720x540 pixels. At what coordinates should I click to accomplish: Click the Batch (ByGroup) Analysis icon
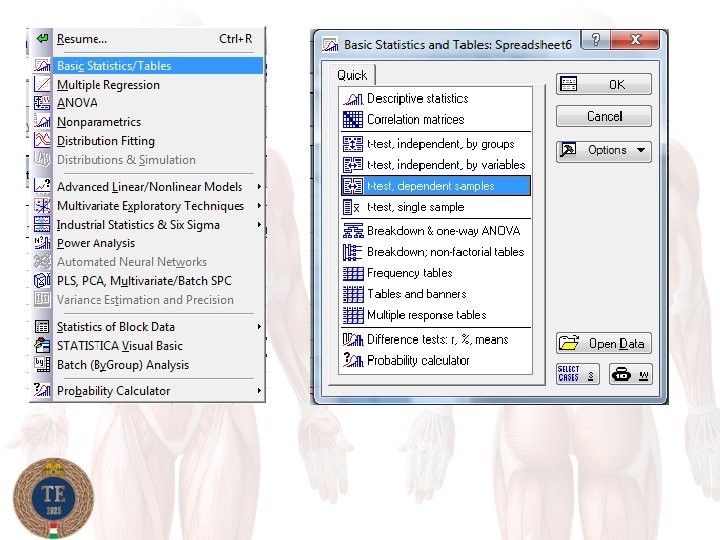click(x=42, y=364)
